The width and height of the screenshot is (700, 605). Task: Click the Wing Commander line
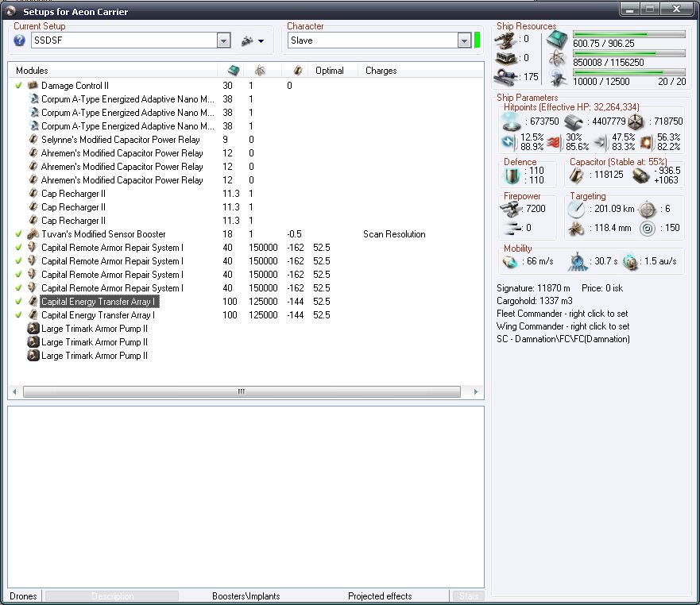563,326
